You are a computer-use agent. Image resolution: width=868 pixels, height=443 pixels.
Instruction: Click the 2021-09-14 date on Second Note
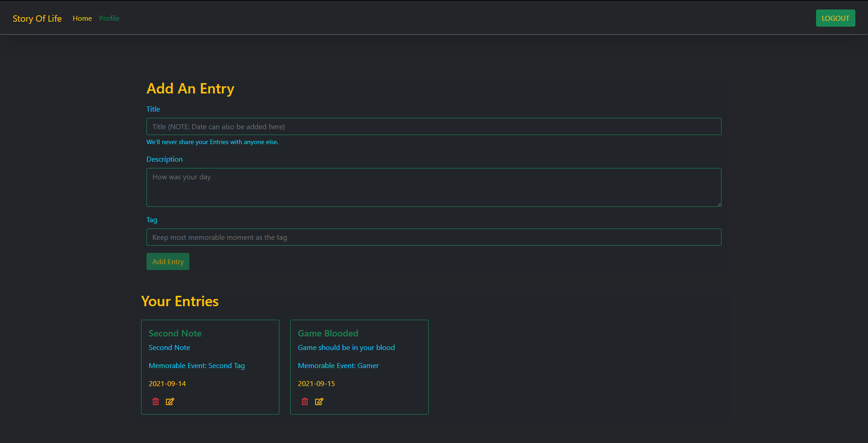pyautogui.click(x=167, y=383)
